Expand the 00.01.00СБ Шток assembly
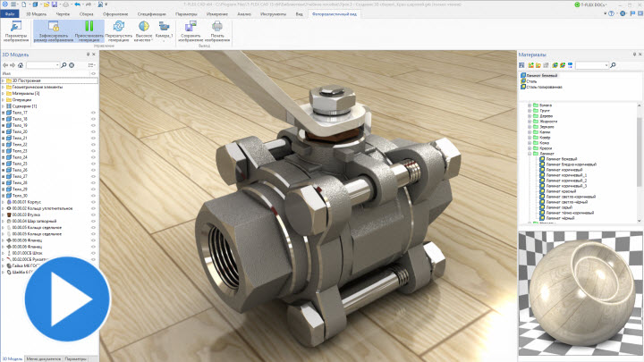The width and height of the screenshot is (644, 362). [x=4, y=253]
